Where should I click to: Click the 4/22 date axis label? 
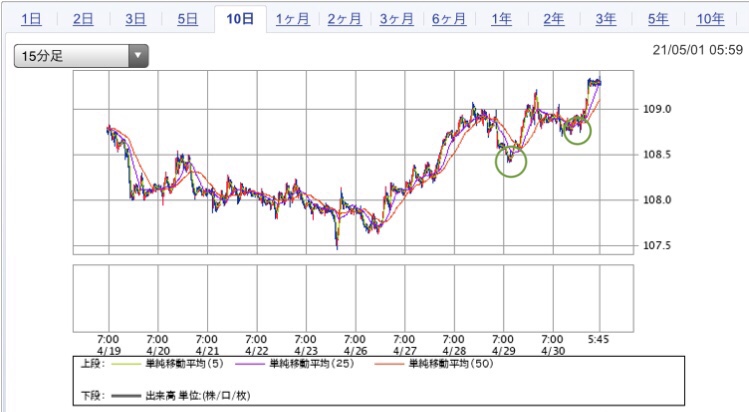(x=257, y=351)
